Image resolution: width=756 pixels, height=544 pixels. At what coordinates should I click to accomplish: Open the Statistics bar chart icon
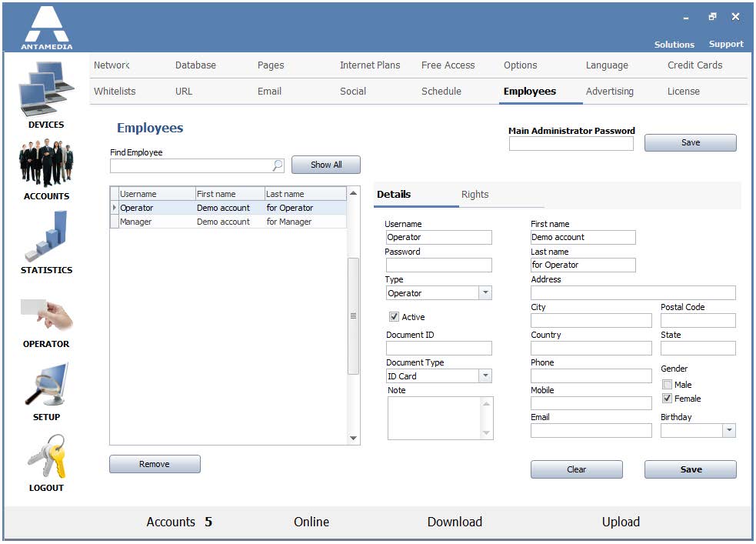pyautogui.click(x=46, y=235)
